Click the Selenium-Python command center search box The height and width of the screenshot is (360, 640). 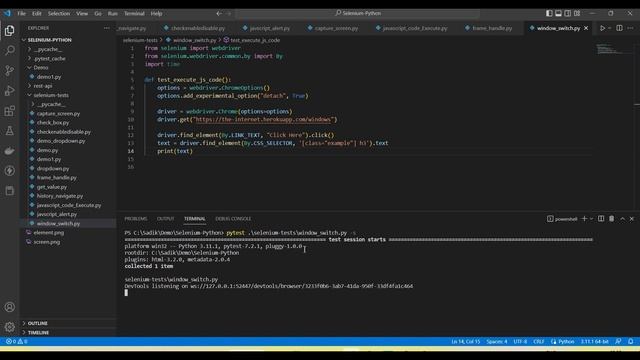pyautogui.click(x=358, y=13)
